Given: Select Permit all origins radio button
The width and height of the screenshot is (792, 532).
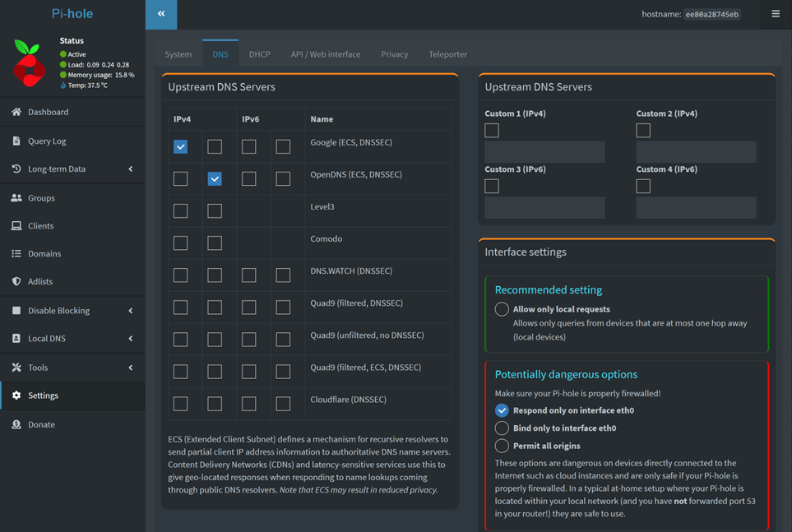Looking at the screenshot, I should pos(502,446).
